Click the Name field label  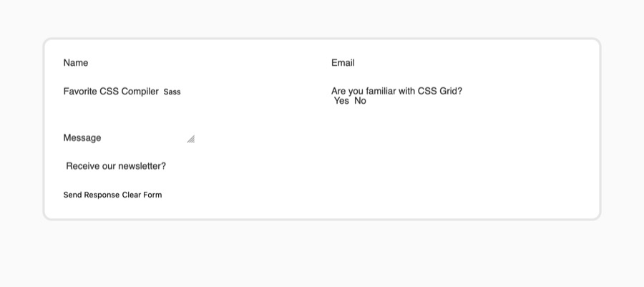tap(76, 63)
